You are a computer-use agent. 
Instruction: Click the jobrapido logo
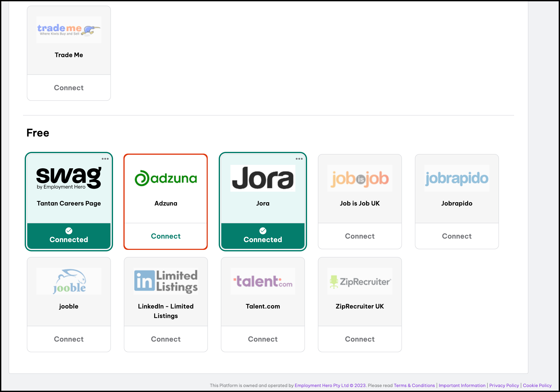(x=456, y=178)
